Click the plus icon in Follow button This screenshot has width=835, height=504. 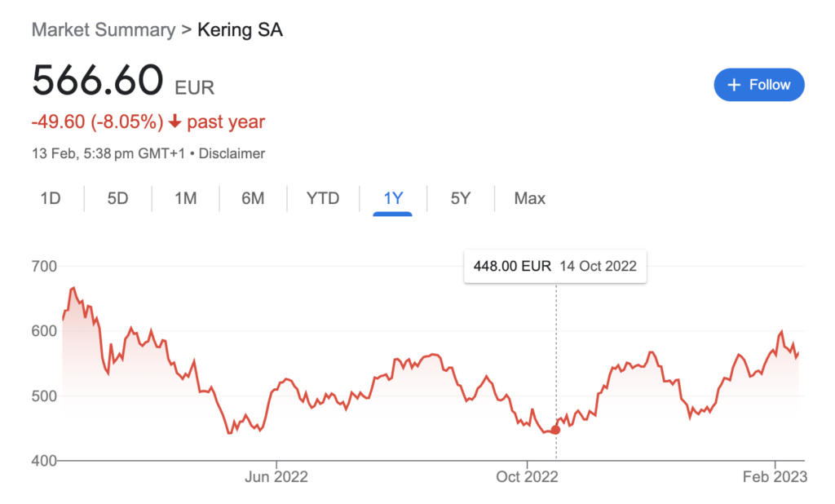click(x=734, y=85)
